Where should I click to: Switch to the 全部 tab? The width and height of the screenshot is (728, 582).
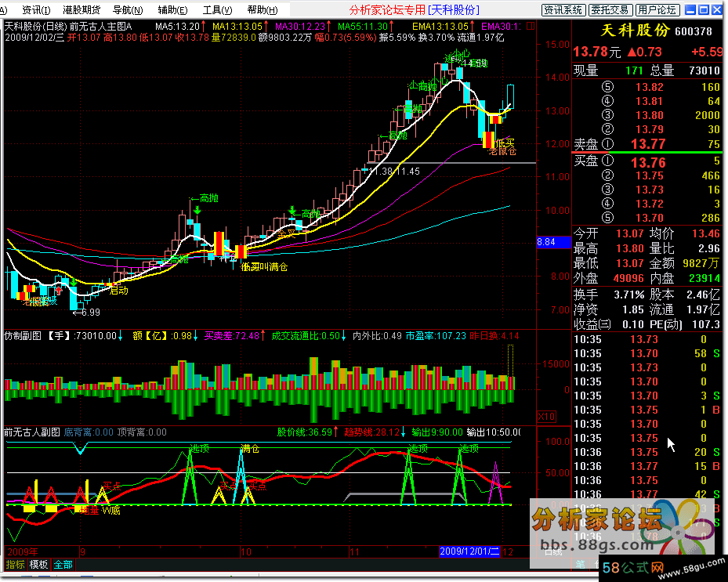[63, 565]
